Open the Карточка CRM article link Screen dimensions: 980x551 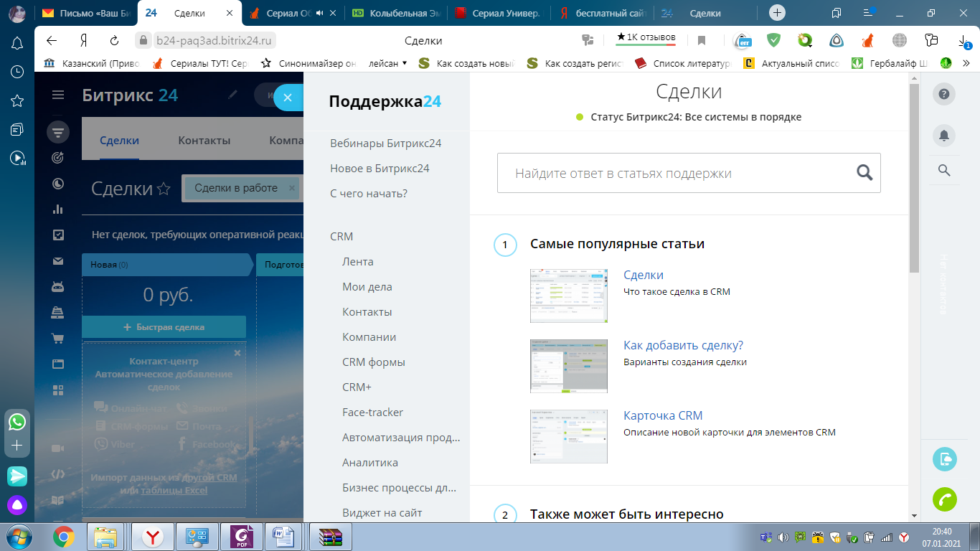[x=663, y=415]
